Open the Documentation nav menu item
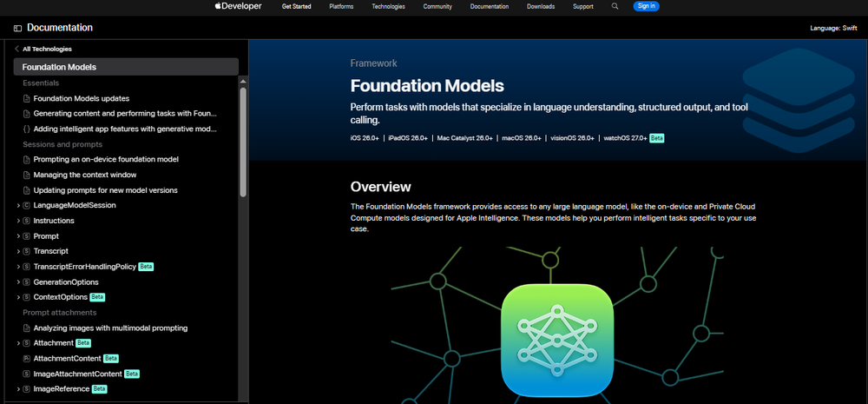Screen dimensions: 868x404 490,7
